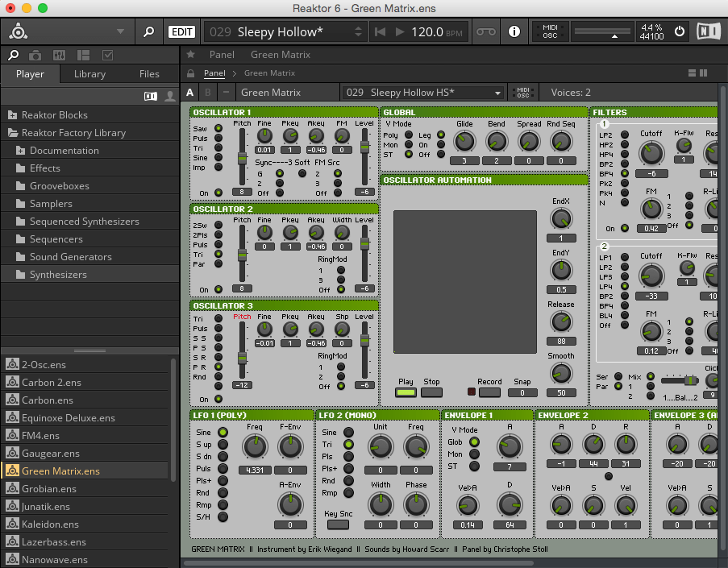This screenshot has width=728, height=568.
Task: Select the Sine waveform in LFO 1
Action: pyautogui.click(x=223, y=432)
